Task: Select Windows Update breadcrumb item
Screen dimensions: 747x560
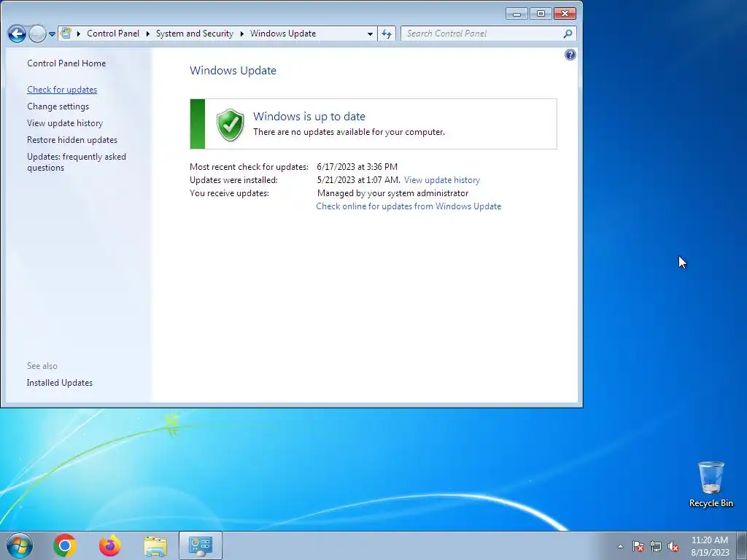Action: pos(283,34)
